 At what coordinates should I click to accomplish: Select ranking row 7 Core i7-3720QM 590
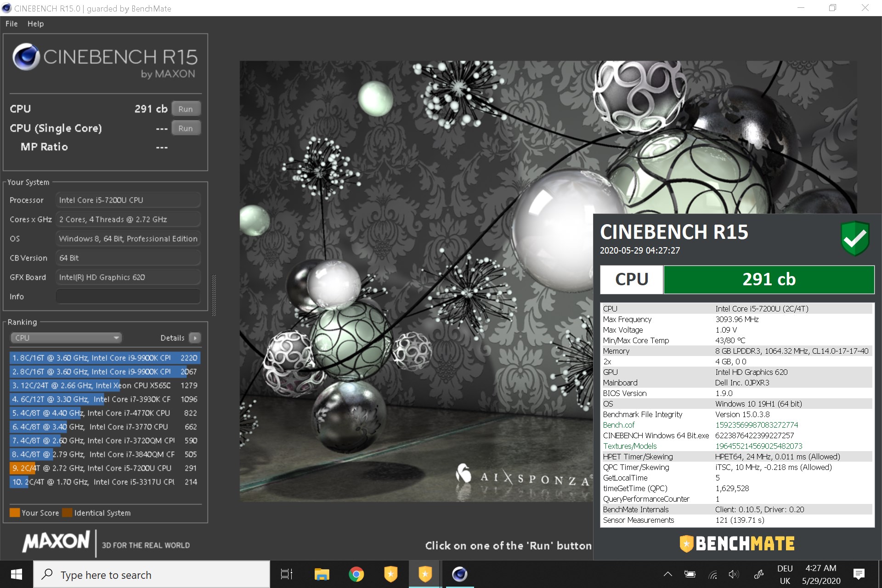click(x=105, y=441)
